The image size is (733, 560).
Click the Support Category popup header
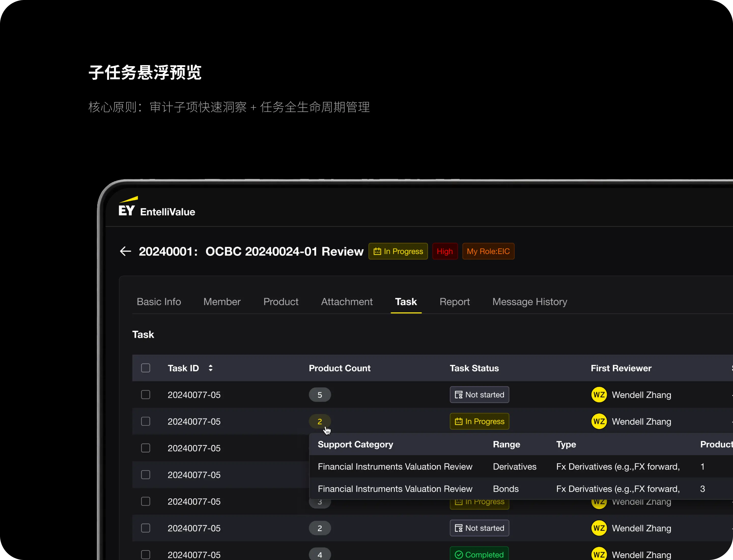pyautogui.click(x=355, y=444)
